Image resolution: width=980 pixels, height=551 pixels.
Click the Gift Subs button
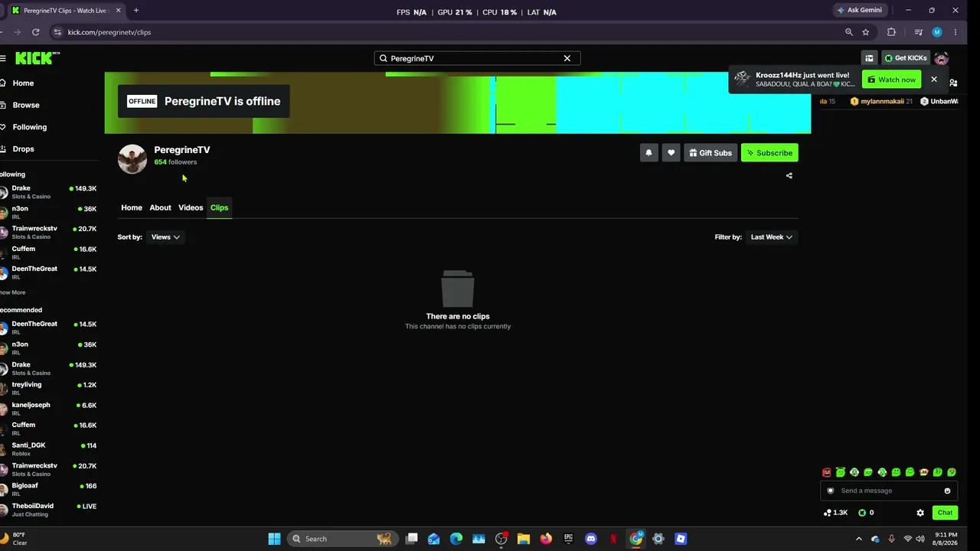point(710,153)
